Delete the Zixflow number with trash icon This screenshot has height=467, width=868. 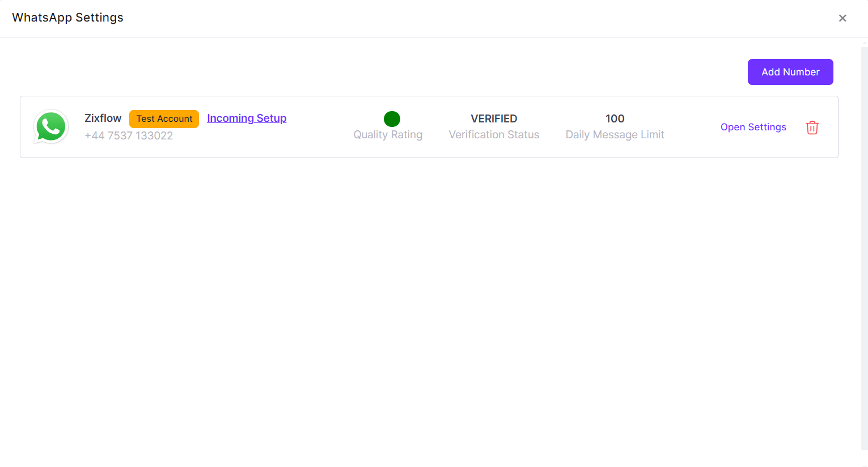click(x=812, y=128)
